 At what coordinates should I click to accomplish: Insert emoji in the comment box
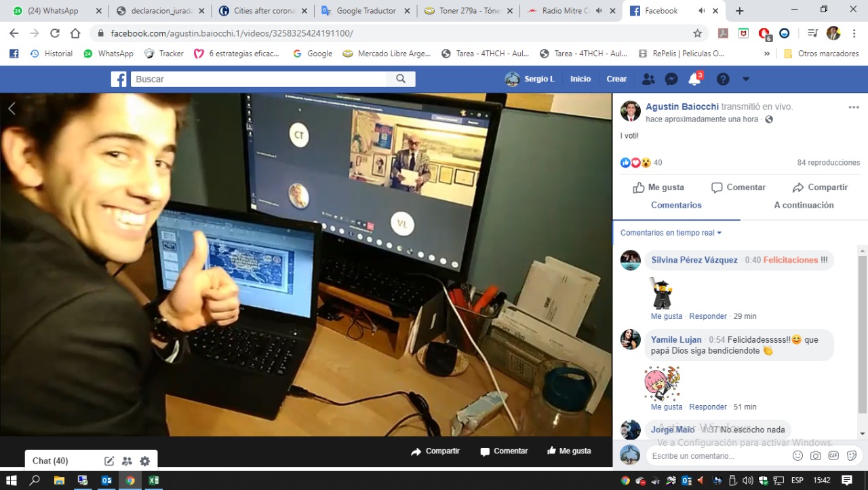(x=797, y=456)
